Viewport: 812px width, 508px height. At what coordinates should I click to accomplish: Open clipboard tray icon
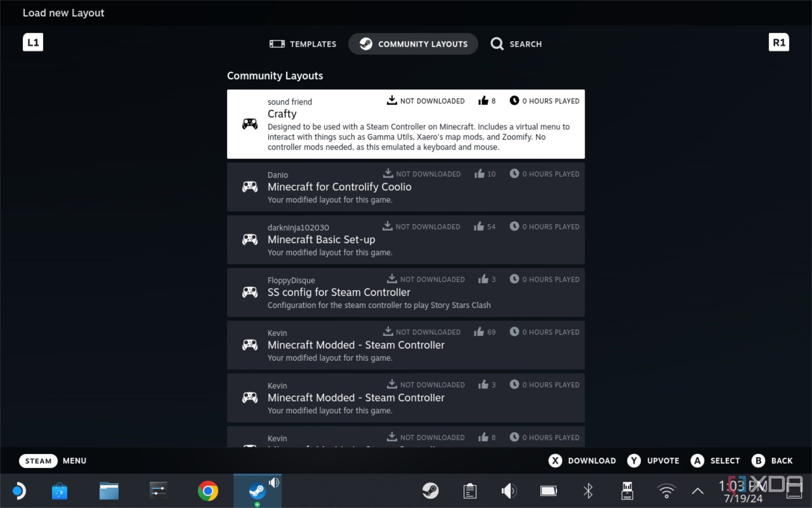pyautogui.click(x=470, y=491)
